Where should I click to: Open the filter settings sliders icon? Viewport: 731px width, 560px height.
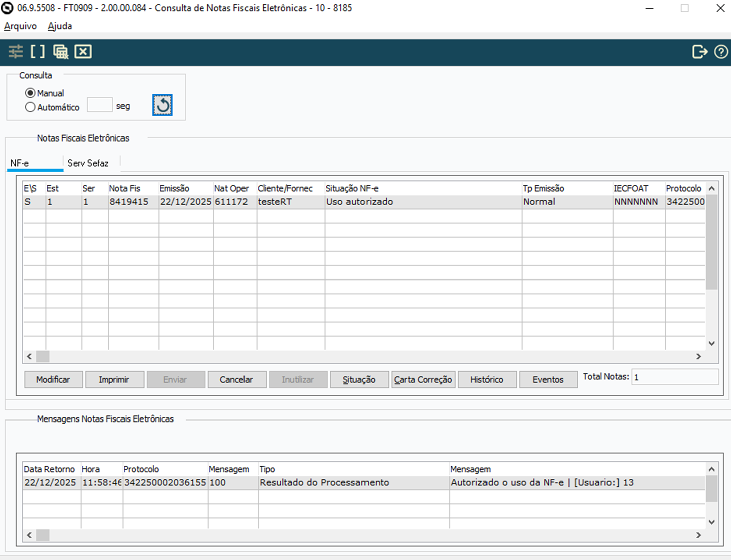click(16, 51)
